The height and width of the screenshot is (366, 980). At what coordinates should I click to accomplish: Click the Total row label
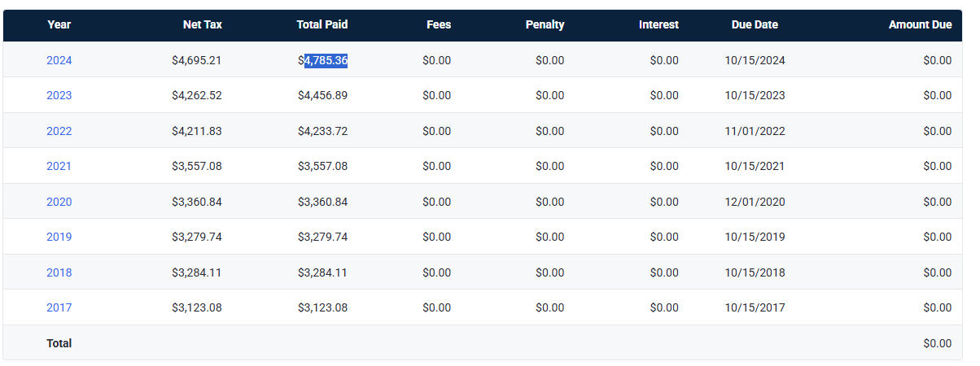59,343
